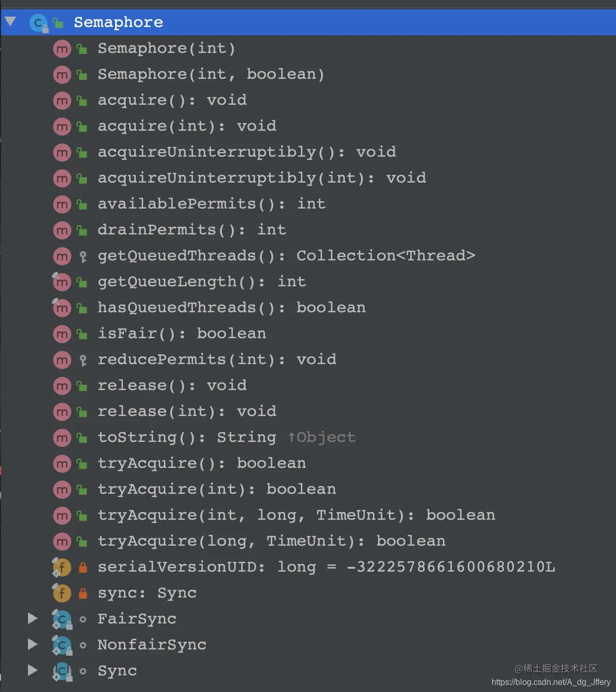616x692 pixels.
Task: Click the key visibility icon for getQueuedThreads()
Action: 82,256
